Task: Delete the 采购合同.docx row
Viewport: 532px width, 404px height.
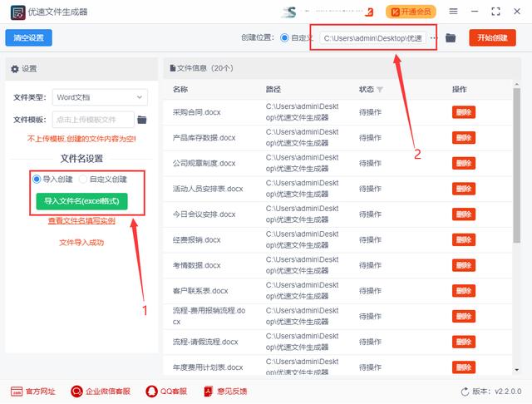Action: point(464,112)
